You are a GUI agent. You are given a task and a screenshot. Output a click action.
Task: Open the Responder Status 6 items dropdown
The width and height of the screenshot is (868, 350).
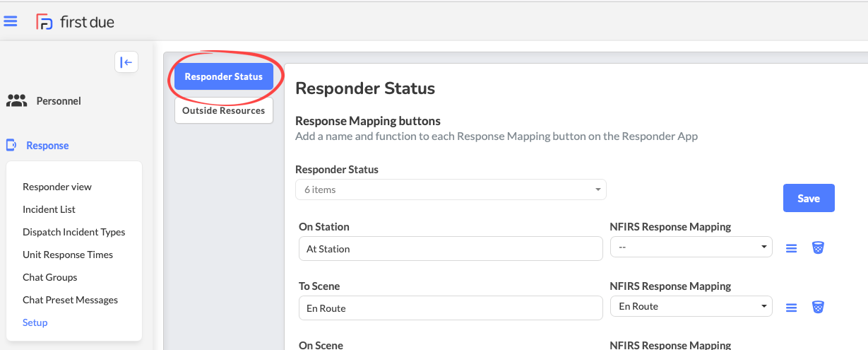point(451,189)
